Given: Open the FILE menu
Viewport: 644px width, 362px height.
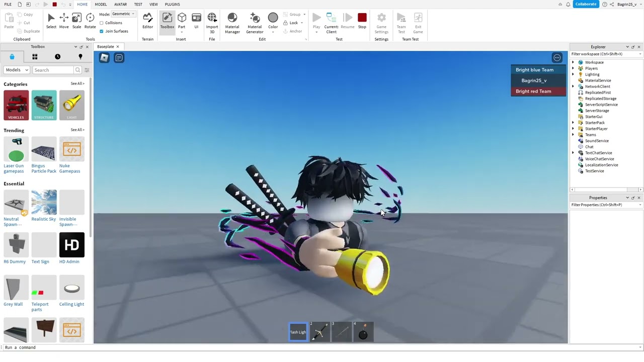Looking at the screenshot, I should click(x=8, y=4).
